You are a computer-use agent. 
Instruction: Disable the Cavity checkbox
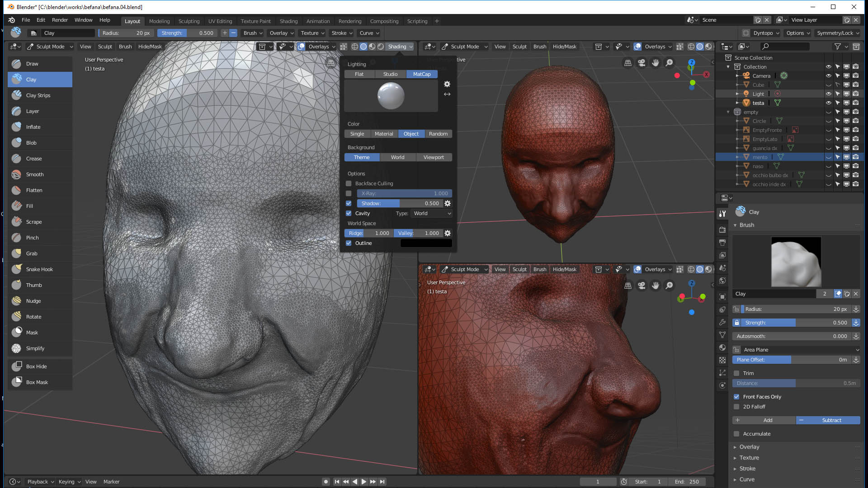click(349, 213)
